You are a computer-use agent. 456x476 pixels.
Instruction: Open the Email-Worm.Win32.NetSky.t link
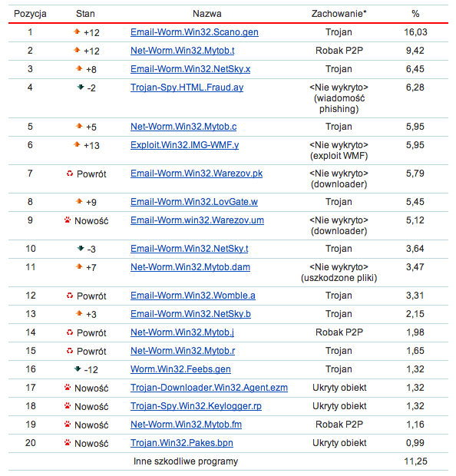[190, 249]
